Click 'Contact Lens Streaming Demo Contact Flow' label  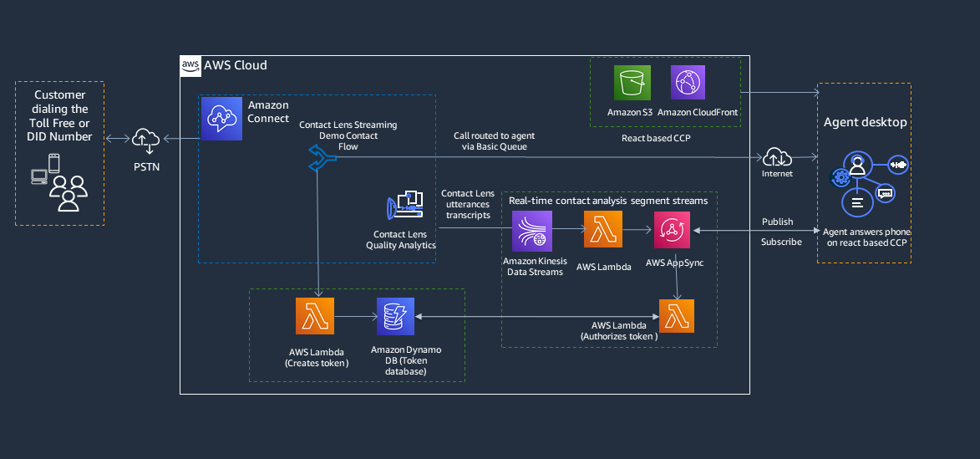(x=348, y=135)
